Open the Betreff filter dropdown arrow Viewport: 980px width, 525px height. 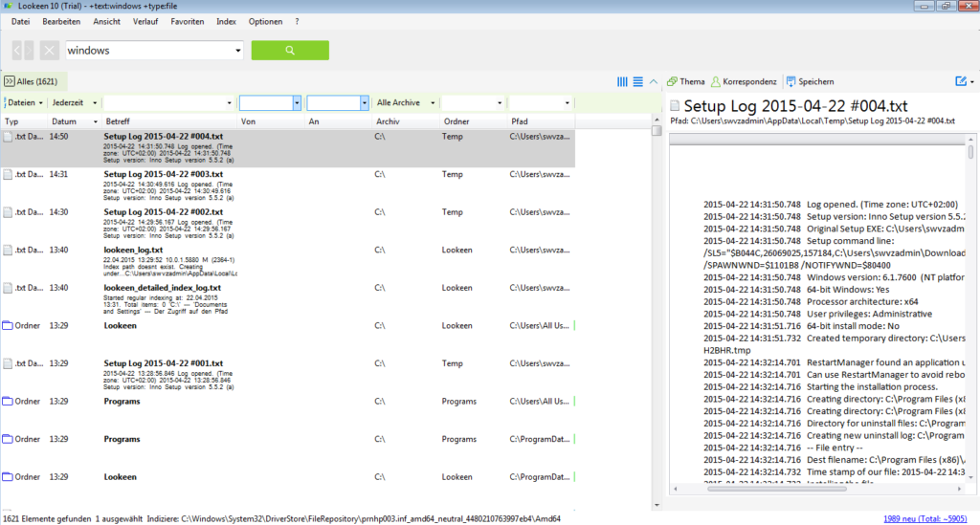229,103
